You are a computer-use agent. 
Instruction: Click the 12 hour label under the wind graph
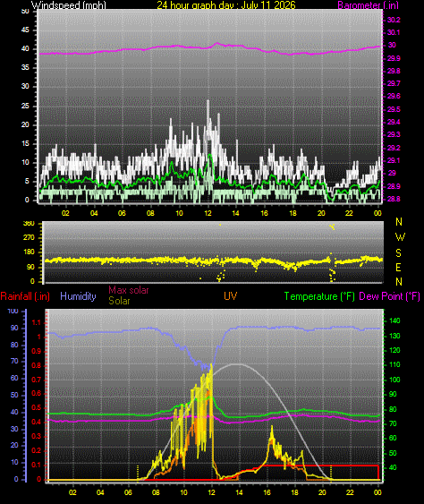208,213
